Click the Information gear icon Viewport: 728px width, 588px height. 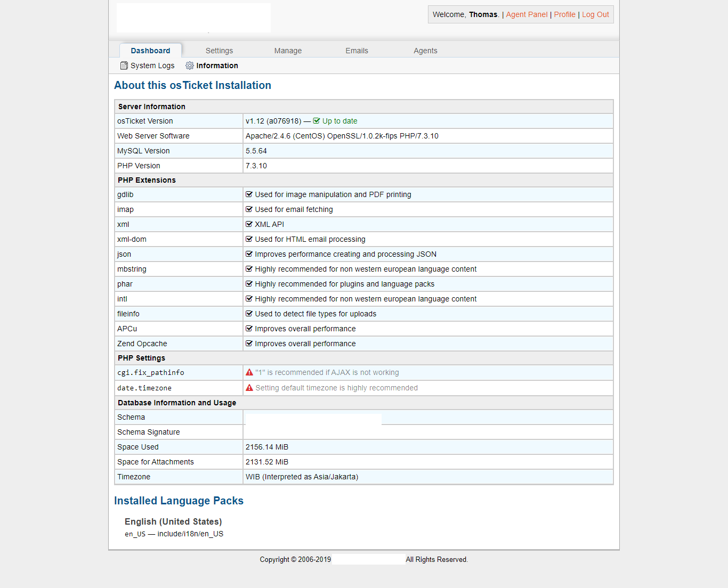point(190,66)
